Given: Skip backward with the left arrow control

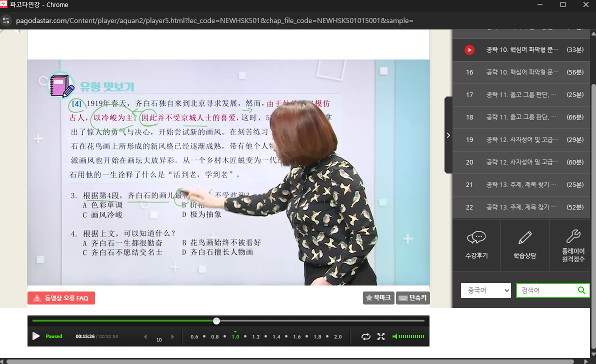Looking at the screenshot, I should pos(145,336).
